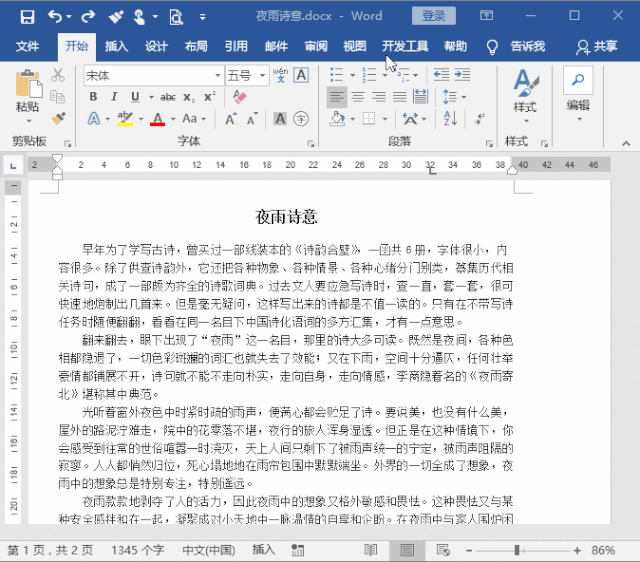Click the 共享 share button

(x=598, y=46)
